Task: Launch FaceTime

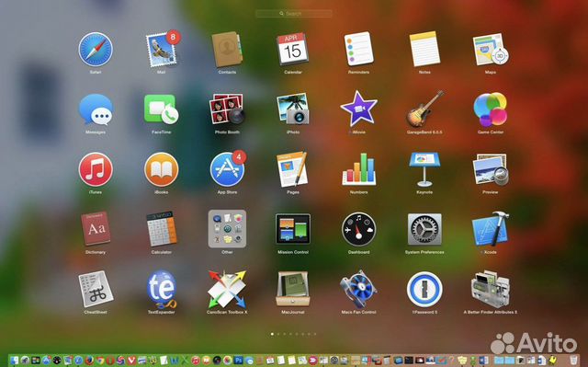Action: coord(162,109)
